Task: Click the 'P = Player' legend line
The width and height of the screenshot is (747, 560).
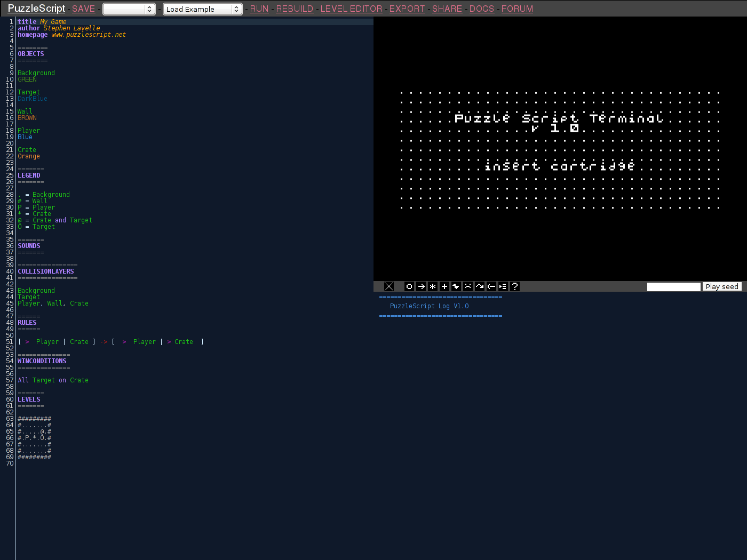Action: coord(36,207)
